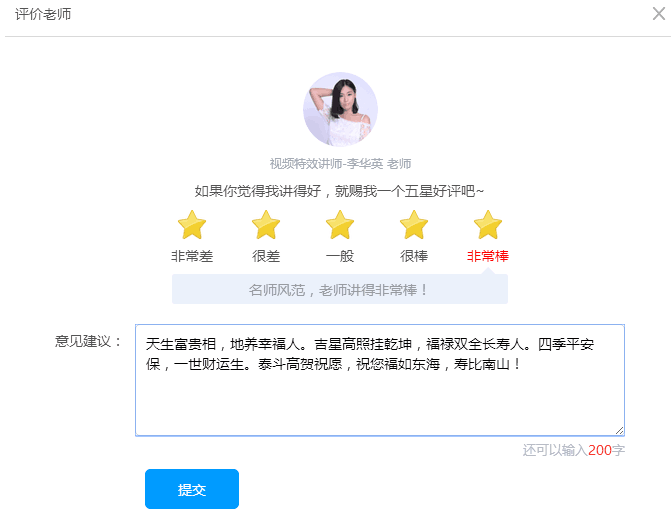
Task: Give the fifth star above 非常棒
Action: pyautogui.click(x=487, y=225)
